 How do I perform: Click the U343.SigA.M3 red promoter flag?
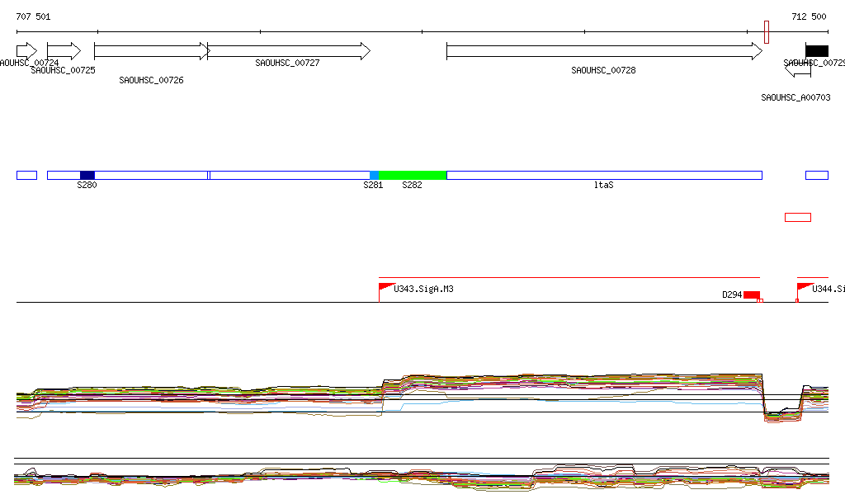385,287
